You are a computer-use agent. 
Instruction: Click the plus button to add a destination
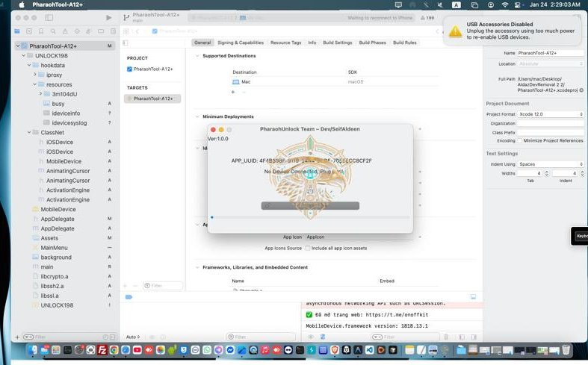[x=233, y=92]
